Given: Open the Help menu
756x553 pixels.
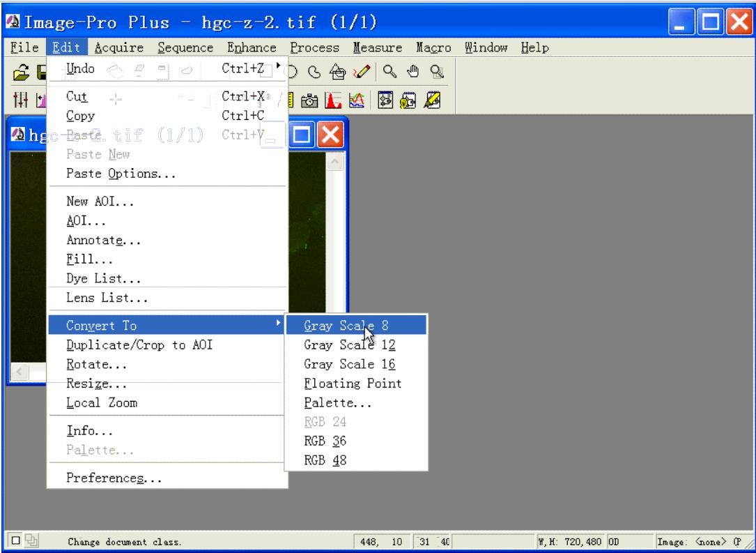Looking at the screenshot, I should tap(534, 47).
